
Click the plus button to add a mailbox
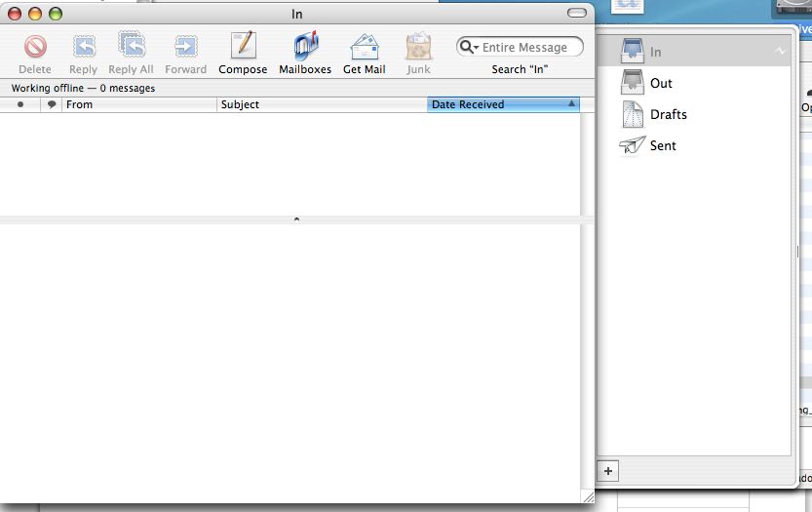point(608,470)
